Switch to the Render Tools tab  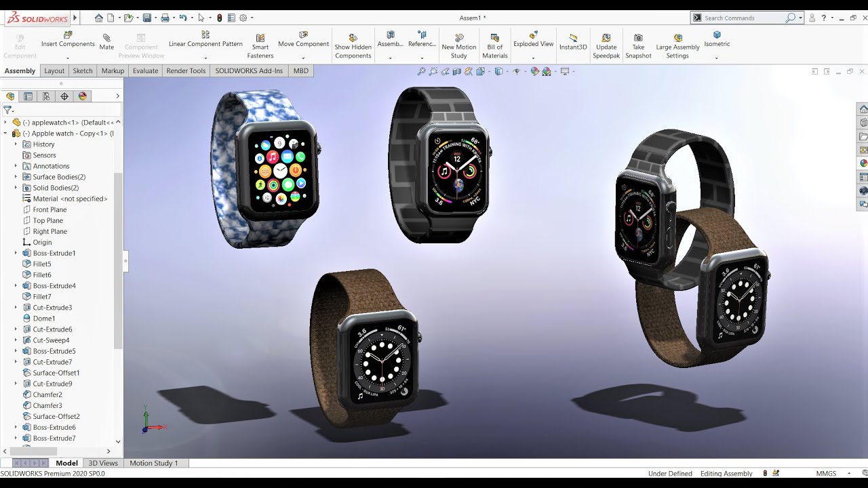[186, 70]
